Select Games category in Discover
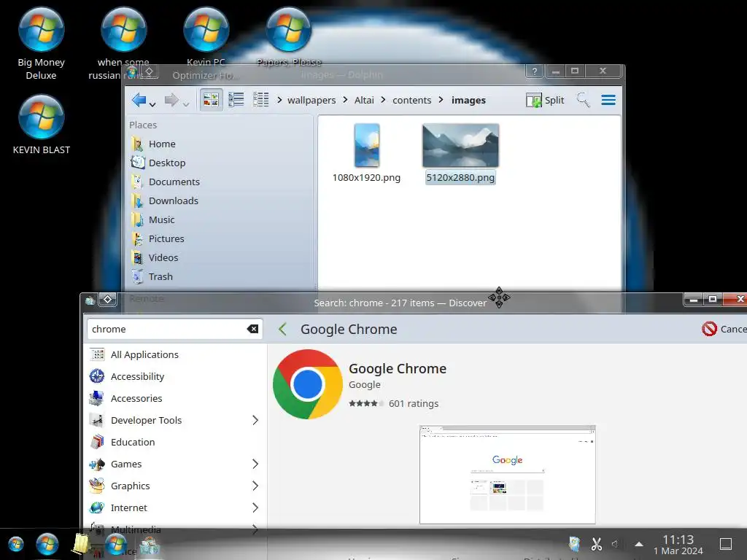The height and width of the screenshot is (560, 747). [175, 464]
